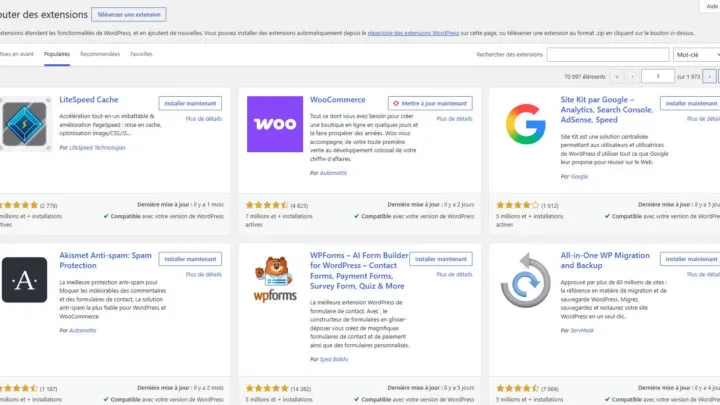The width and height of the screenshot is (720, 405).
Task: Open author link LiteSpeed Technologies
Action: coord(97,148)
